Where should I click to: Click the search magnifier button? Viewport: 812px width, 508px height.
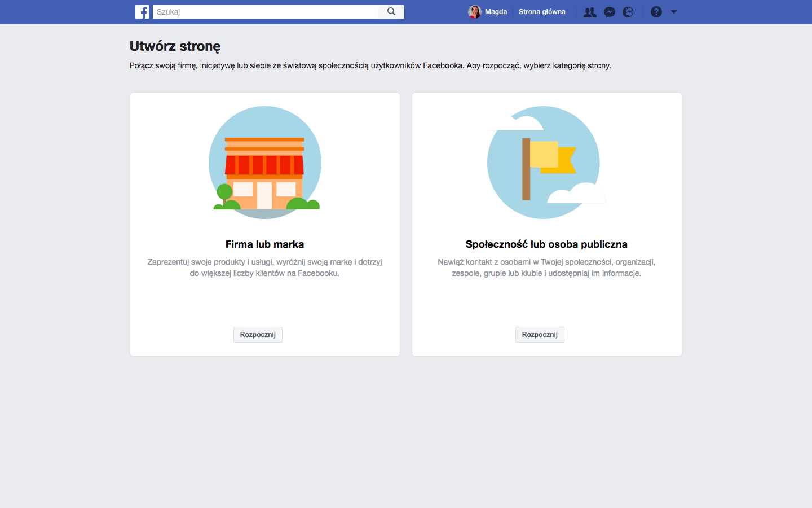(x=391, y=12)
